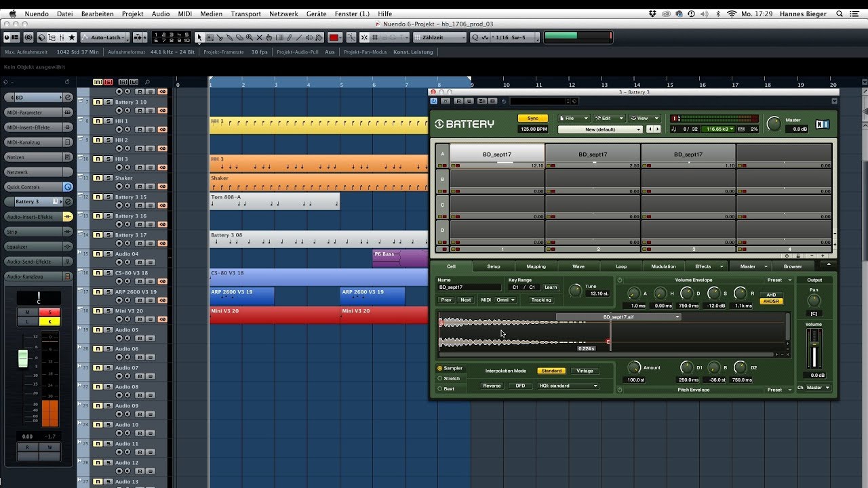Open the New (default) kit preset dropdown
This screenshot has height=488, width=868.
coord(600,129)
